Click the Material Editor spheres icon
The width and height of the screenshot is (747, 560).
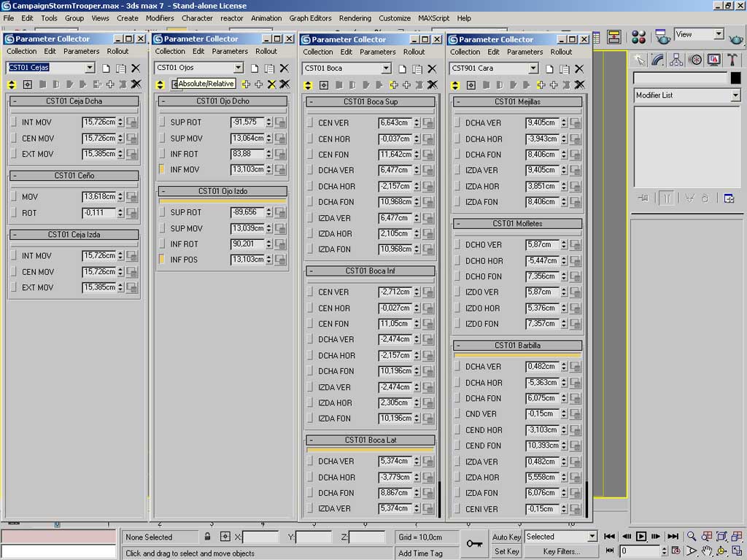point(638,36)
